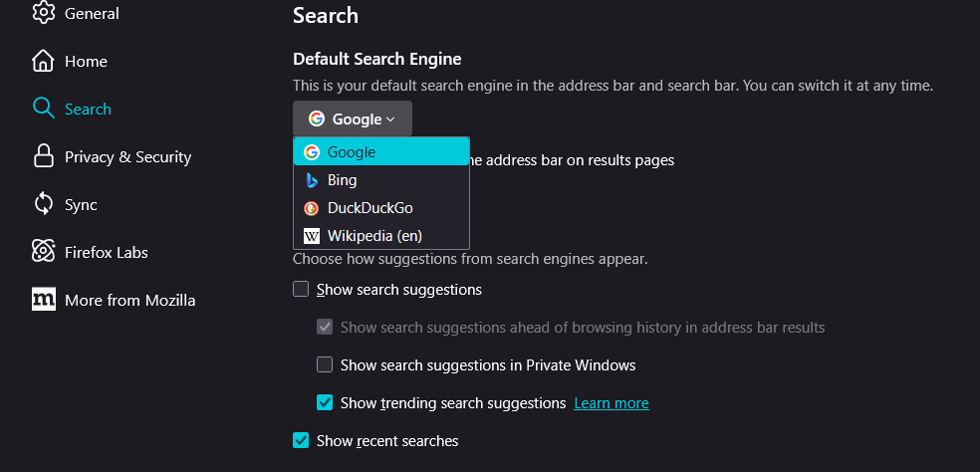This screenshot has height=472, width=980.
Task: Check Show search suggestions in Private Windows
Action: (325, 364)
